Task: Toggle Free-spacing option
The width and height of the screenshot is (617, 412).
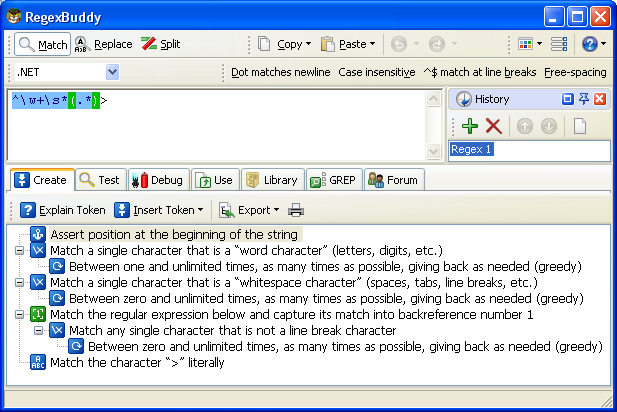Action: click(x=575, y=72)
